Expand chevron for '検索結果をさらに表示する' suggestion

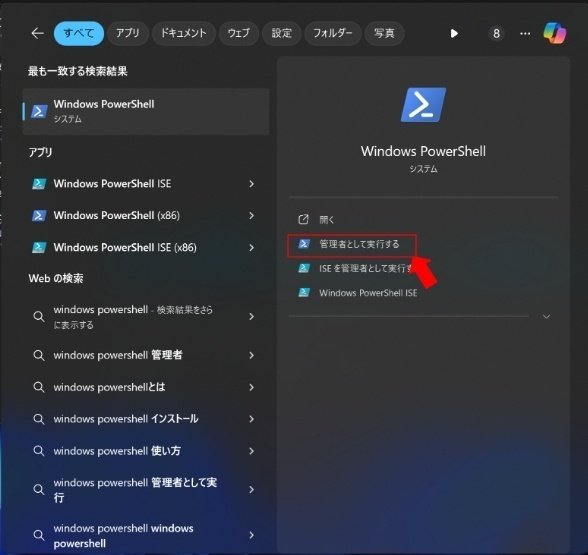(252, 316)
